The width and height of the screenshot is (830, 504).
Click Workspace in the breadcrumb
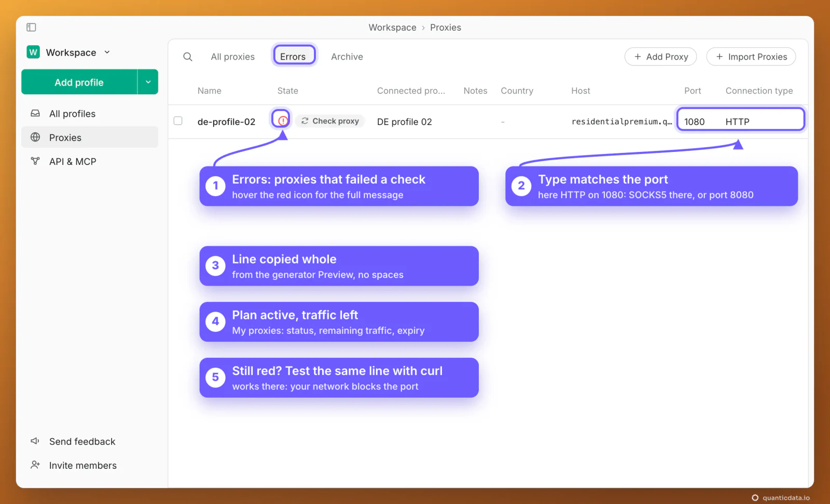[392, 27]
